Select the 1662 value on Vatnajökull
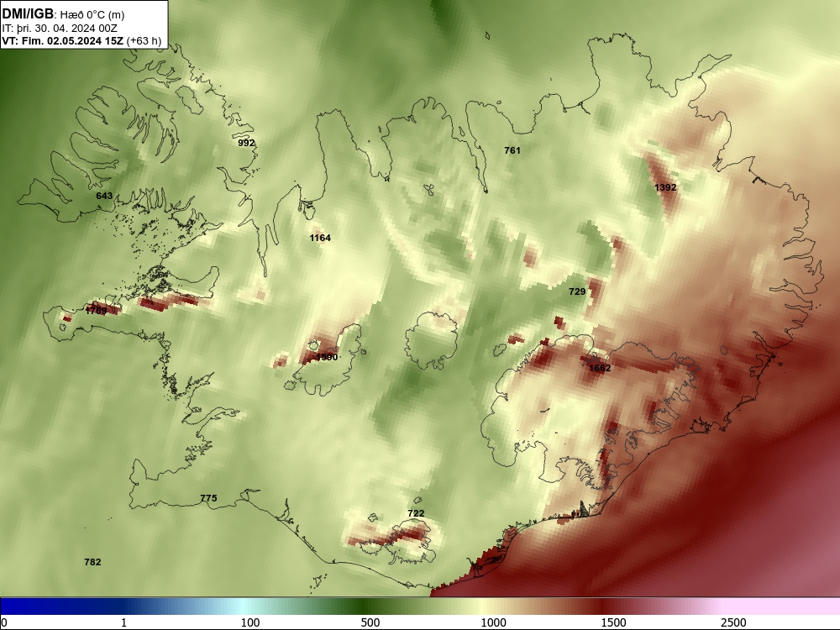840x630 pixels. point(600,368)
